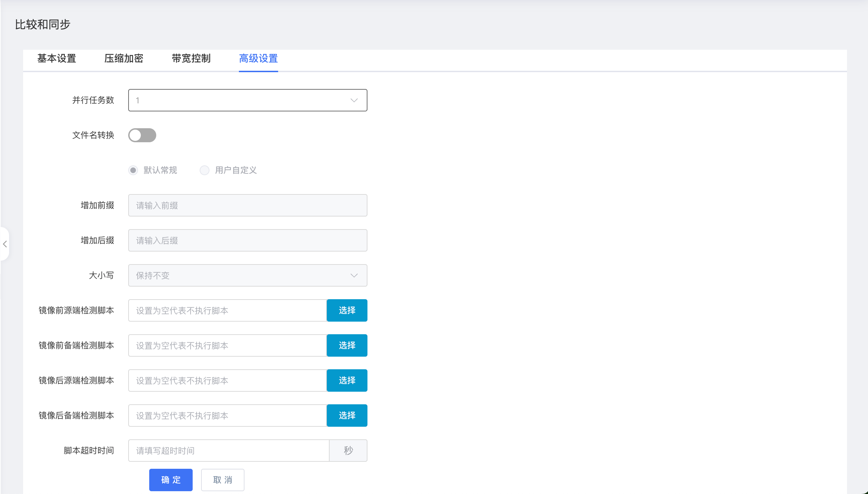Open the 并行任务数 dropdown
The image size is (868, 494).
(x=248, y=100)
